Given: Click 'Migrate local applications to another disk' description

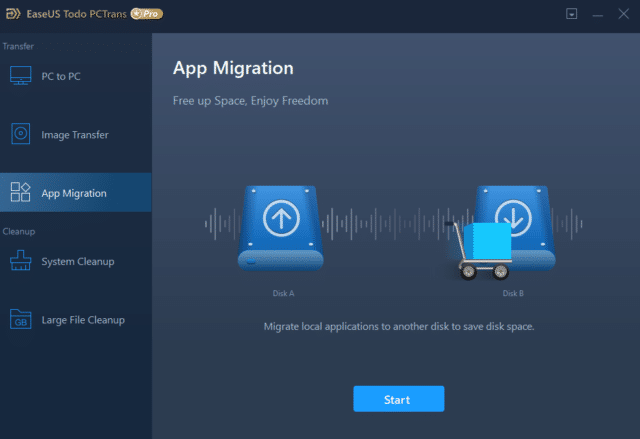Looking at the screenshot, I should pos(399,326).
